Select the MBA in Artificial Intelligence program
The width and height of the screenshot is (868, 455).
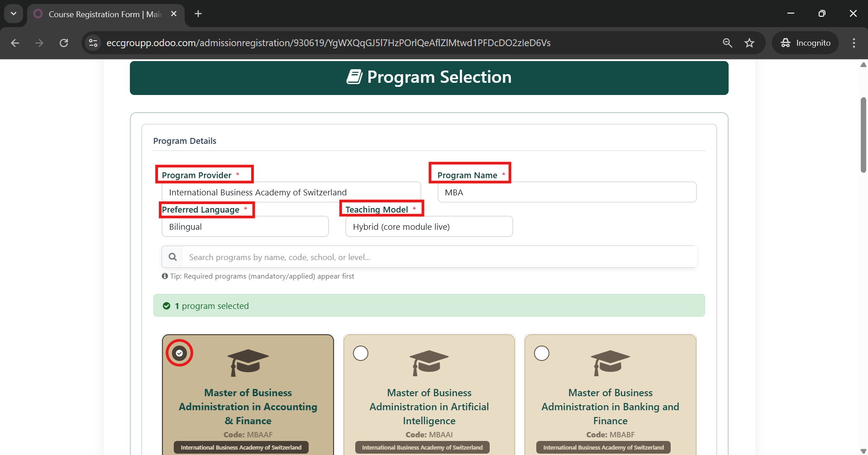tap(361, 353)
